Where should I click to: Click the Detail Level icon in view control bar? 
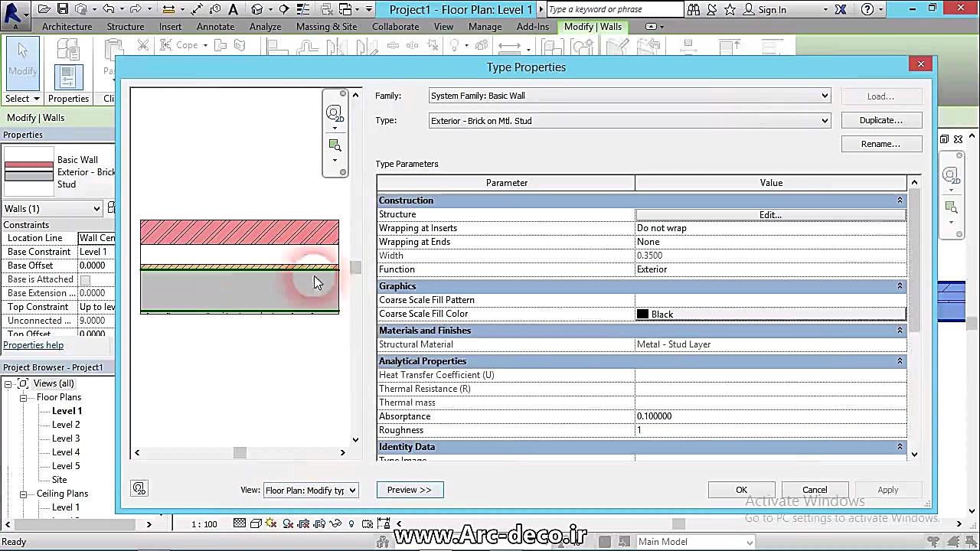(x=240, y=523)
